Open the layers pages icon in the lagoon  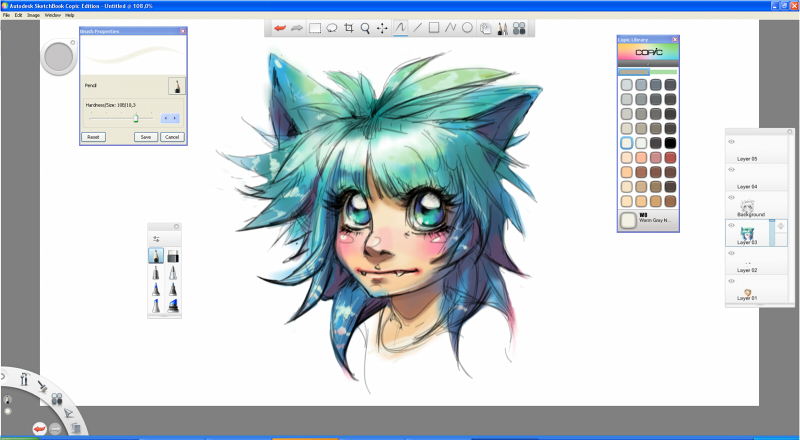point(76,428)
